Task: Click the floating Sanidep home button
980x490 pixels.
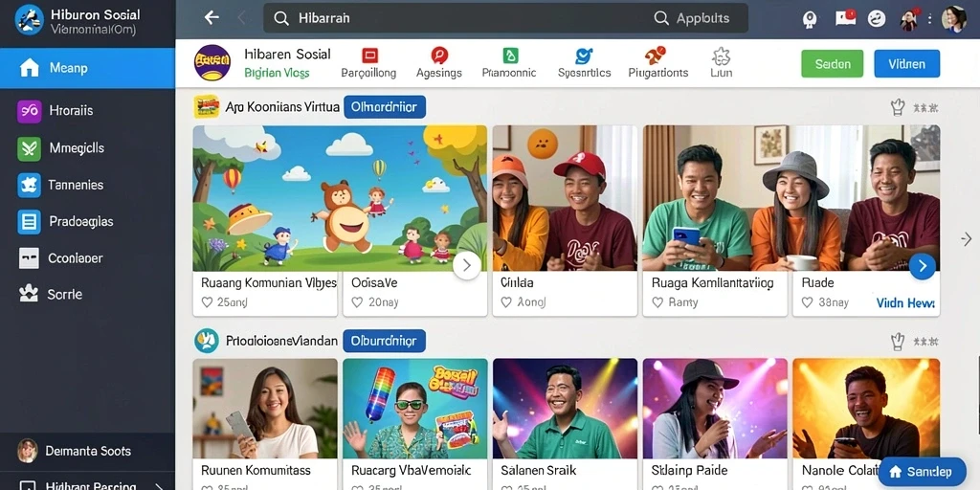Action: point(924,471)
